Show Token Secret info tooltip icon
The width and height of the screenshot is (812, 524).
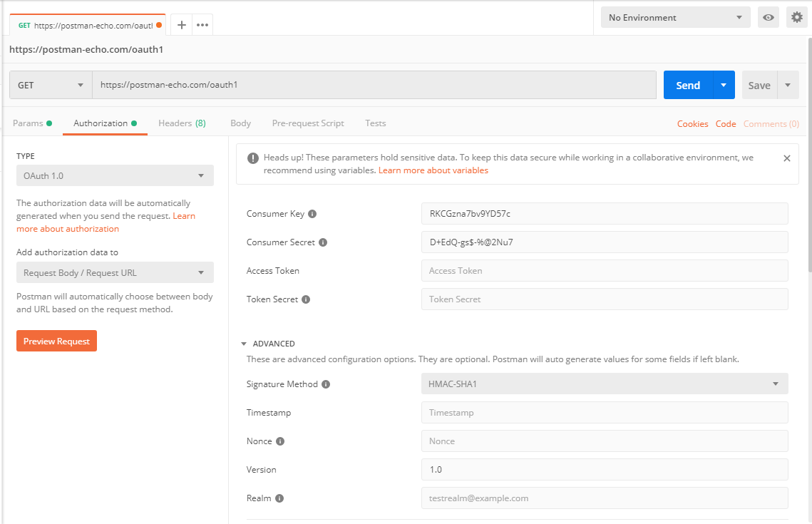[x=306, y=299]
